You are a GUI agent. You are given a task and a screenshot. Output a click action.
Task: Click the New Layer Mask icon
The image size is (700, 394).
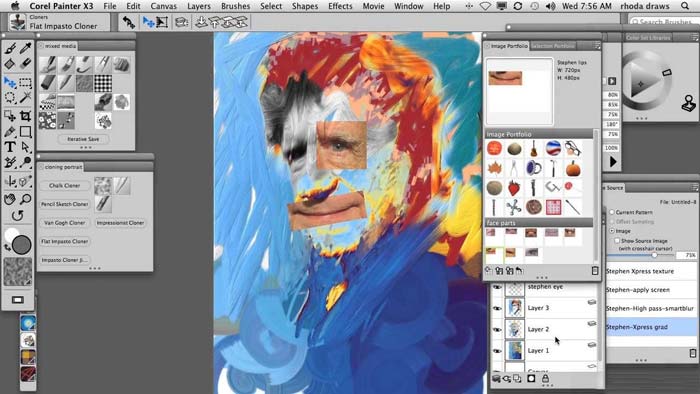coord(531,378)
